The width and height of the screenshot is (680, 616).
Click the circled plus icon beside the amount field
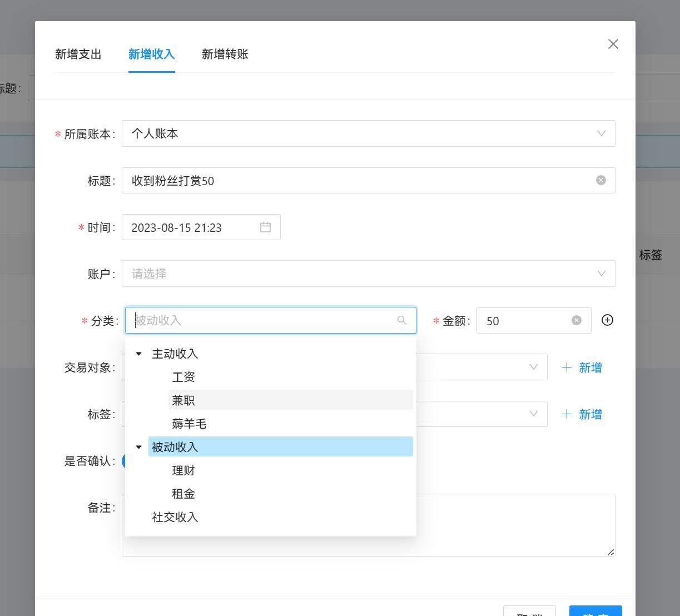click(x=607, y=320)
